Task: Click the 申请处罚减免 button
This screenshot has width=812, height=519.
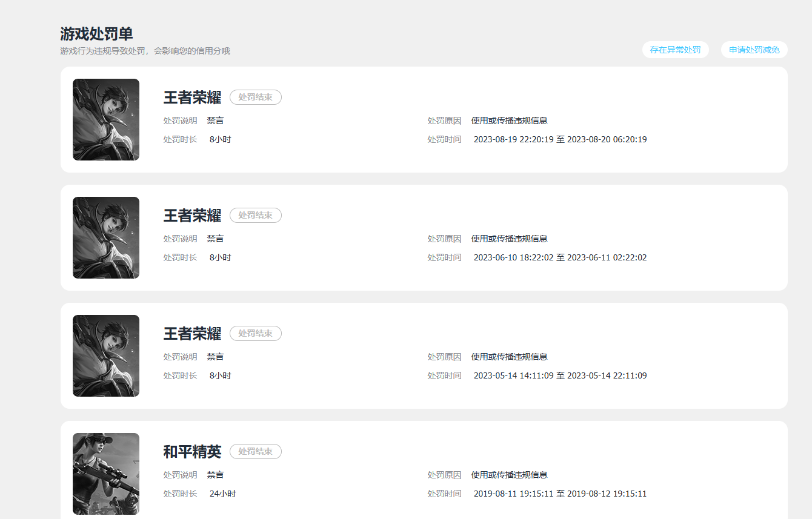Action: point(754,50)
